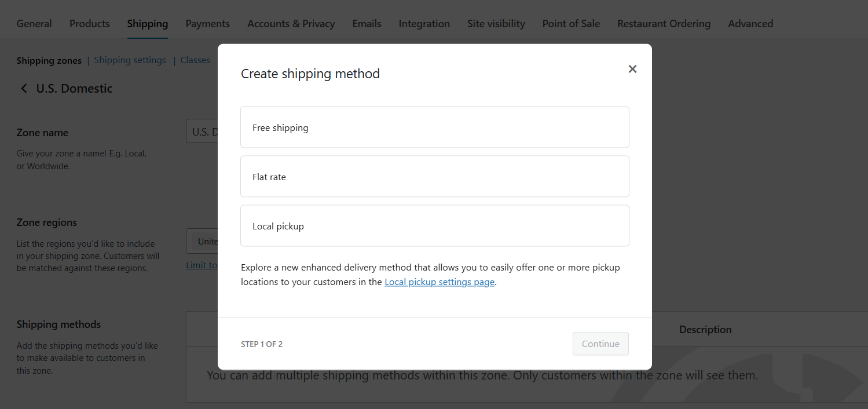Select the Shipping zones section
868x409 pixels.
coord(49,60)
